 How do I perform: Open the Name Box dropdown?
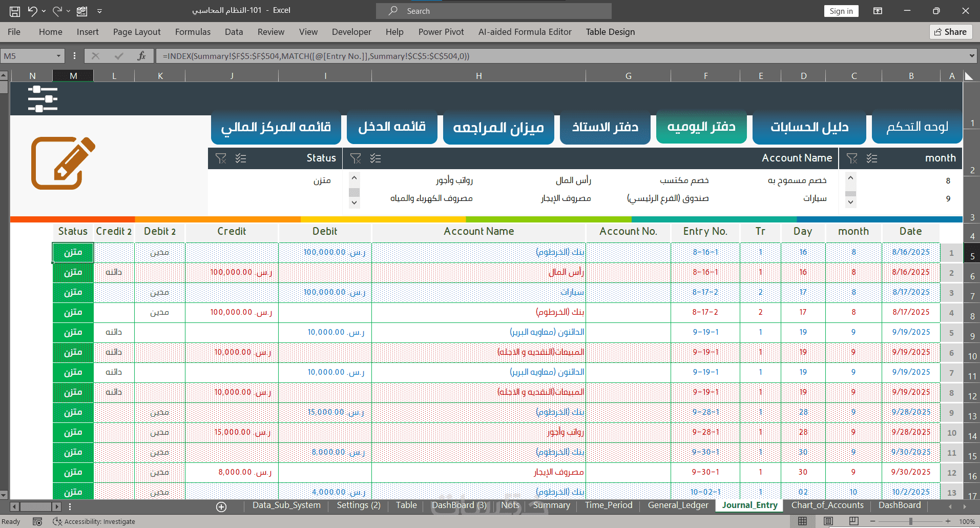pyautogui.click(x=58, y=56)
